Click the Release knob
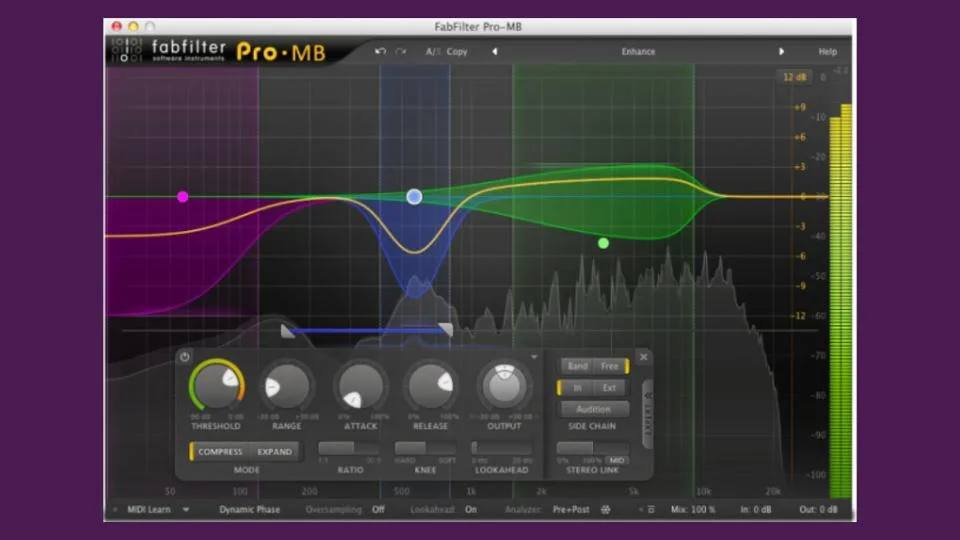 pyautogui.click(x=430, y=386)
